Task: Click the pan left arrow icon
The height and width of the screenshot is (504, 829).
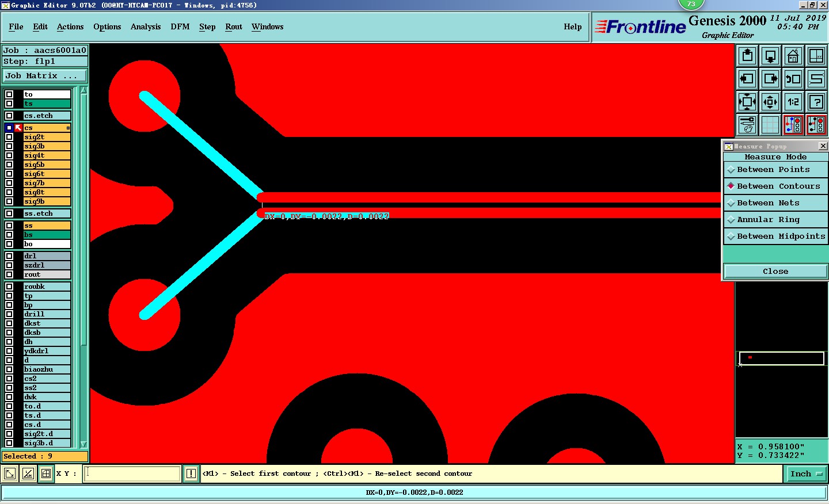Action: pos(747,79)
